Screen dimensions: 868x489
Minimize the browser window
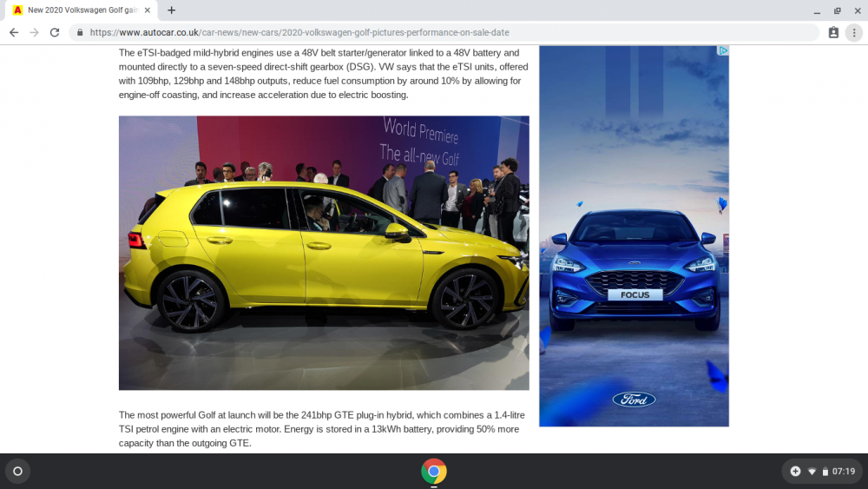(x=817, y=10)
